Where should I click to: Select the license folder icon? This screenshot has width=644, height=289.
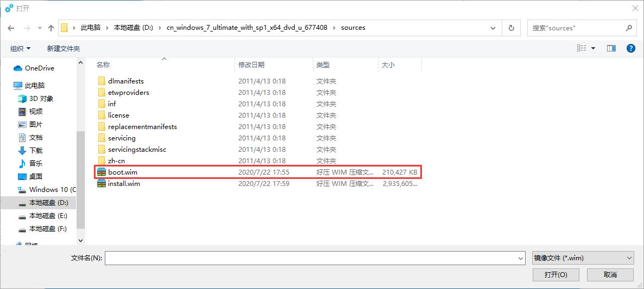pyautogui.click(x=102, y=115)
